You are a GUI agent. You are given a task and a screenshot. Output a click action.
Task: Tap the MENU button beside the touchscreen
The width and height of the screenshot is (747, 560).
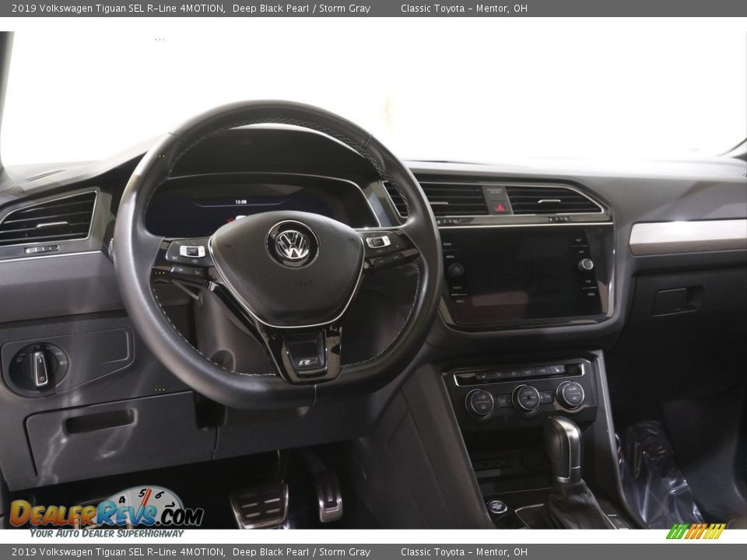coord(590,294)
